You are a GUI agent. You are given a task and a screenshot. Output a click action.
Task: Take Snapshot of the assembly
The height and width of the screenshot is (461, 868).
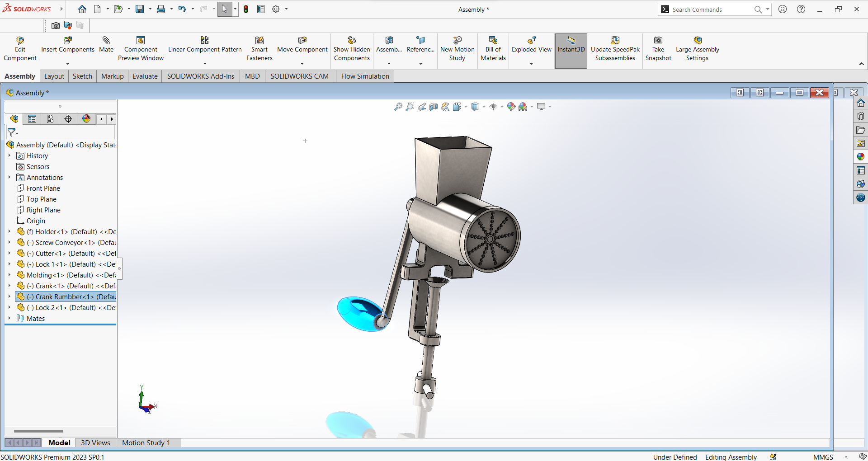(x=658, y=49)
